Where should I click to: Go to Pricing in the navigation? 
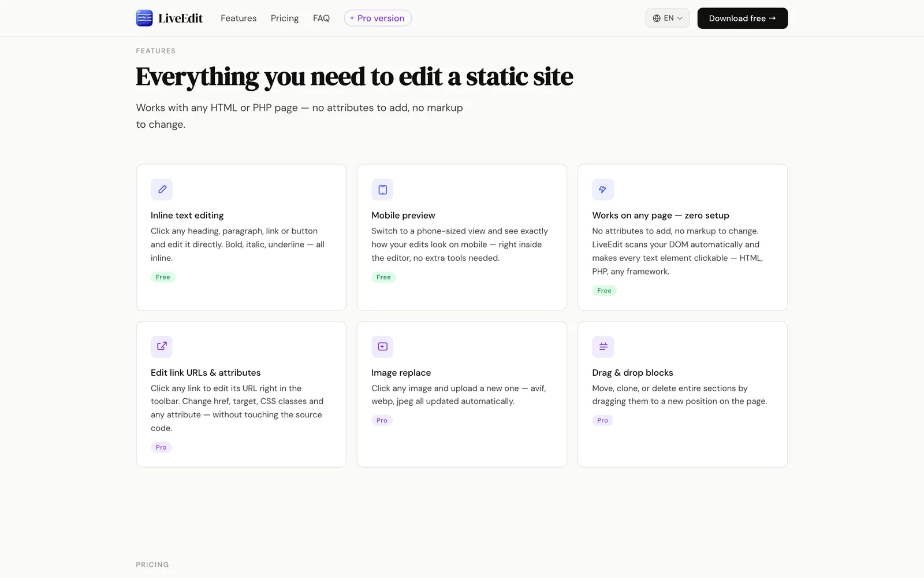285,18
